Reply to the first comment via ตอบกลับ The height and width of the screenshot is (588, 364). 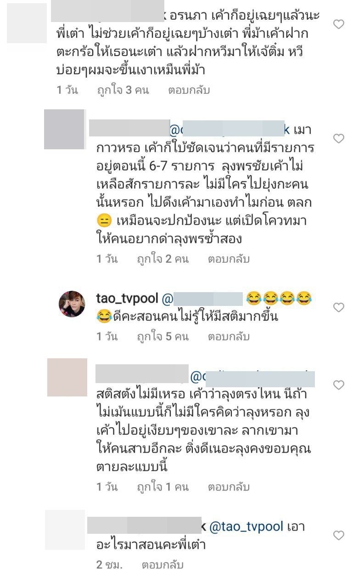coord(189,90)
